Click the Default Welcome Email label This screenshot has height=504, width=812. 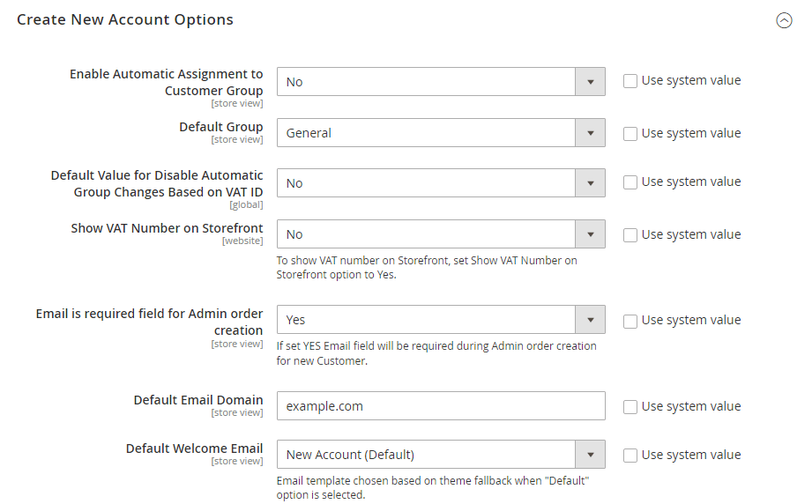(x=194, y=448)
